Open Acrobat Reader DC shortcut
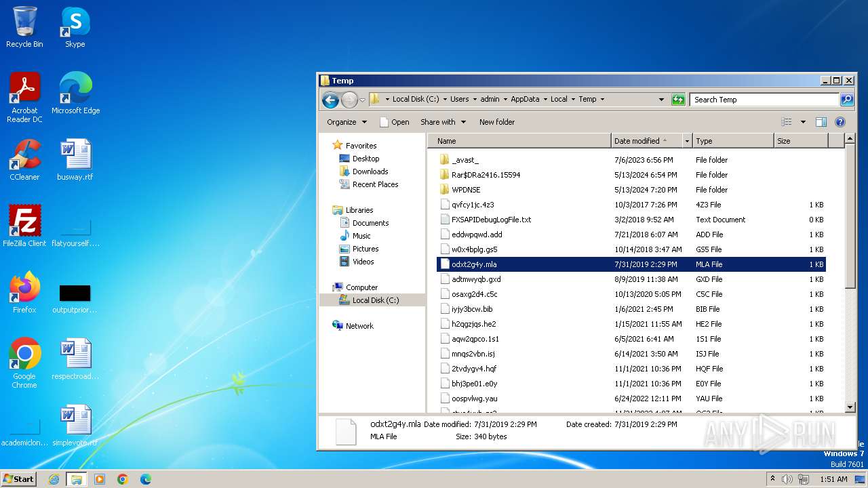 click(x=24, y=97)
